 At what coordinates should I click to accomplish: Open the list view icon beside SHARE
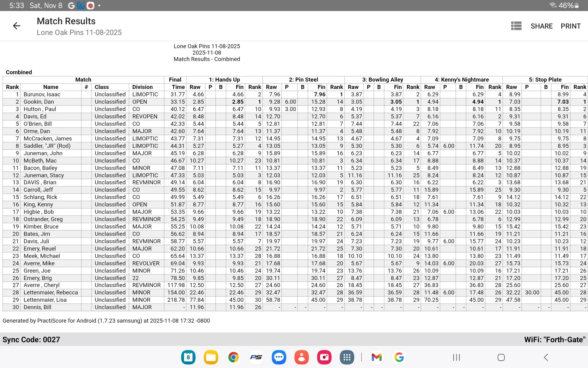(x=516, y=26)
